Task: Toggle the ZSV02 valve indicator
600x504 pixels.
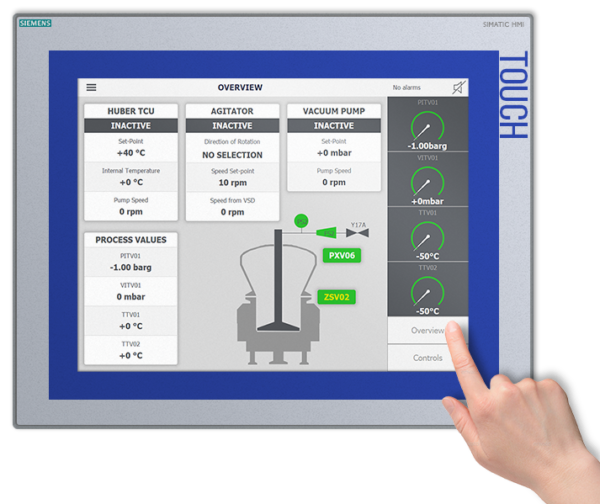Action: coord(337,297)
